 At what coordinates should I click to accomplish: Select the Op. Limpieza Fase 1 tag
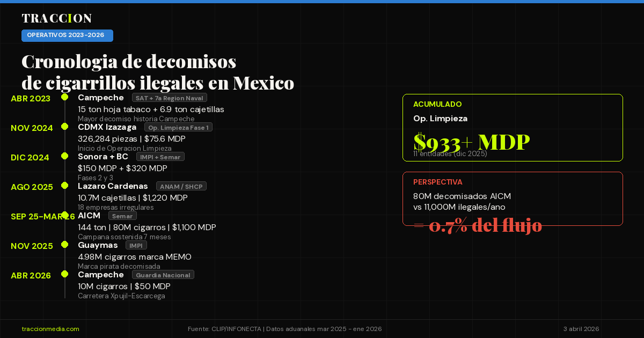(179, 128)
